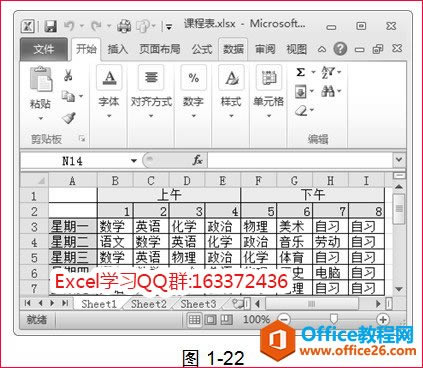423x368 pixels.
Task: Switch to Page Break Preview in status bar
Action: [226, 320]
